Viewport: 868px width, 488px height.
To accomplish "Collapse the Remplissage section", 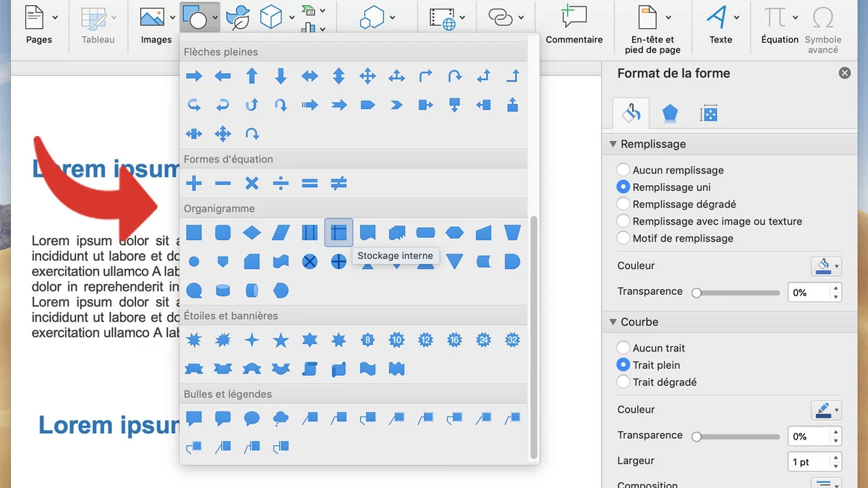I will click(613, 144).
